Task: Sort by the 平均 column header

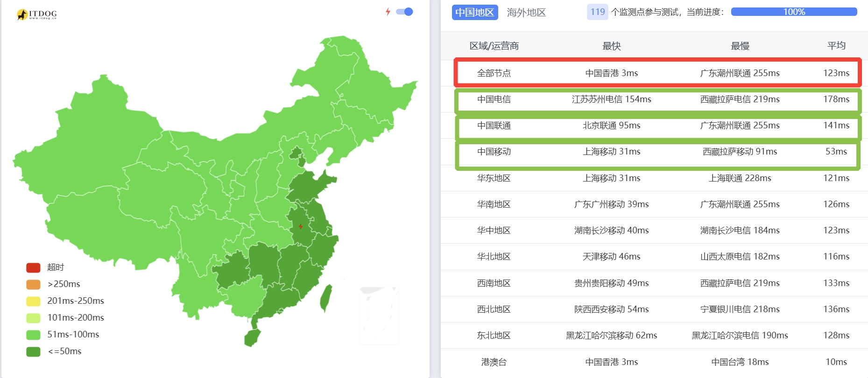Action: pyautogui.click(x=836, y=46)
